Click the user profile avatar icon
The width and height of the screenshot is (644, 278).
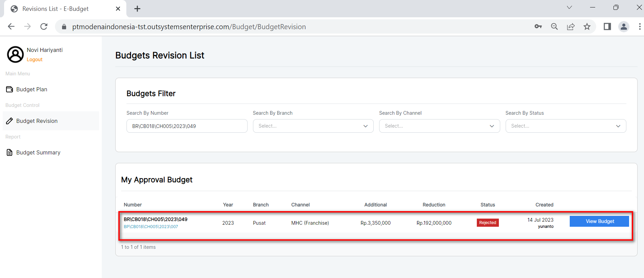(x=16, y=55)
